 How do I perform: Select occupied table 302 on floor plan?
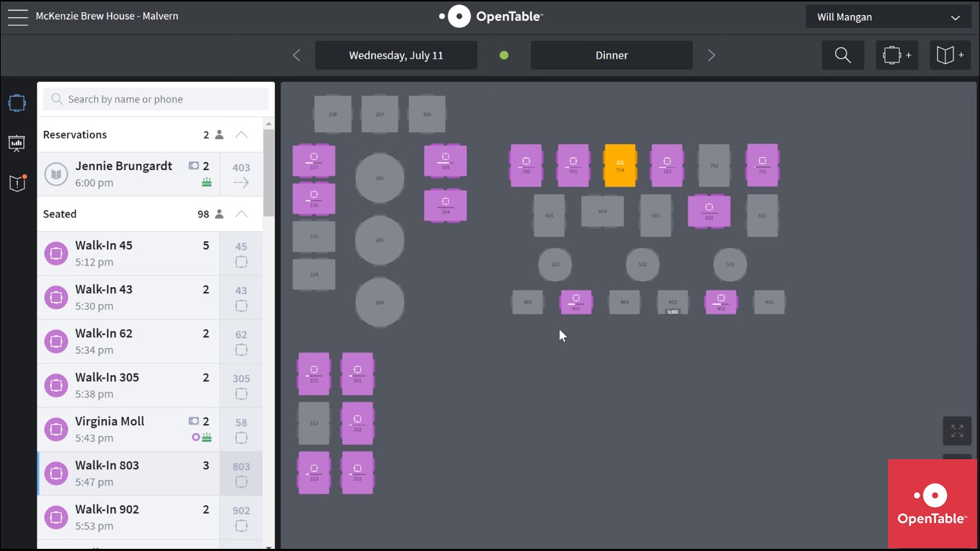click(x=357, y=423)
